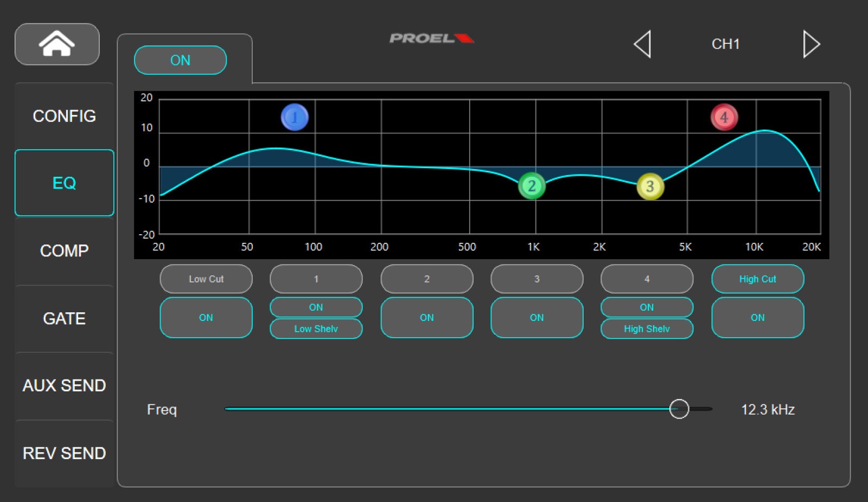Toggle band 4 High Shelv mode
Screen dimensions: 868x502
pyautogui.click(x=647, y=329)
